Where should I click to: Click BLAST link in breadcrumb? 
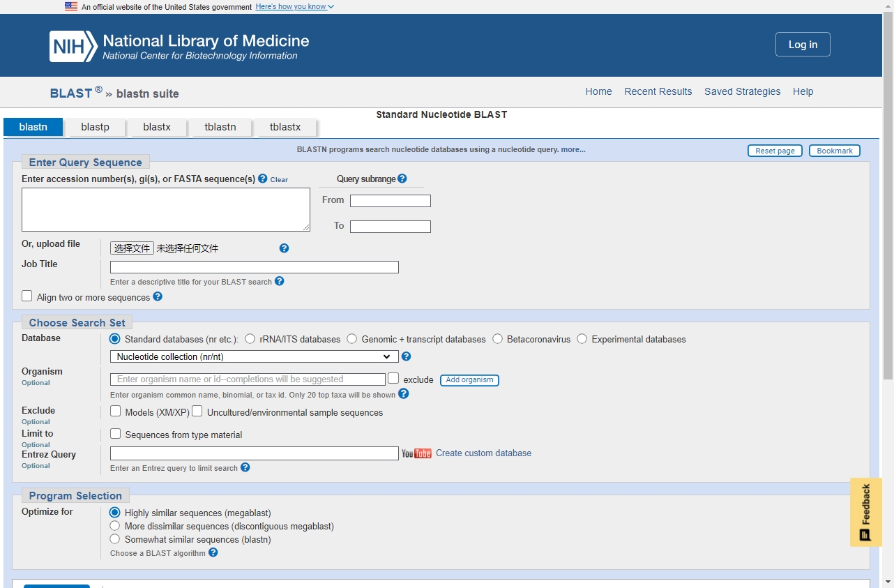71,93
